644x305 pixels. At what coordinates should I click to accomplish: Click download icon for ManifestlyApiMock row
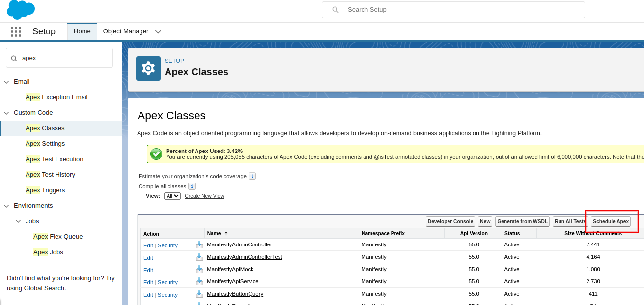199,269
